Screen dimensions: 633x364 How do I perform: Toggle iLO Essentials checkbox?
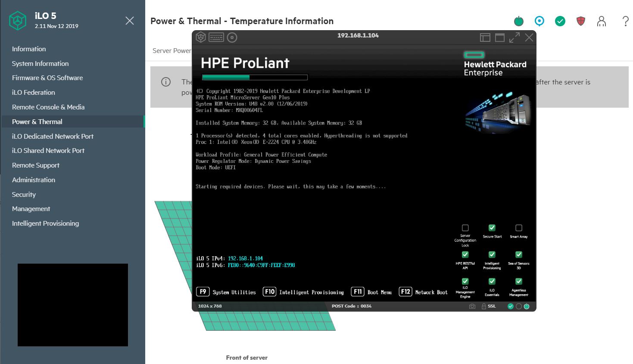[x=492, y=281]
